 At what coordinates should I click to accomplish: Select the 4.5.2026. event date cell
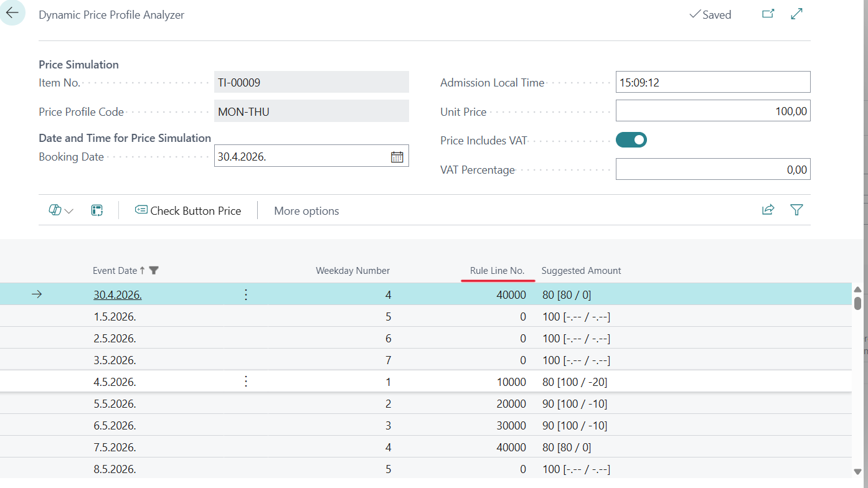point(115,382)
